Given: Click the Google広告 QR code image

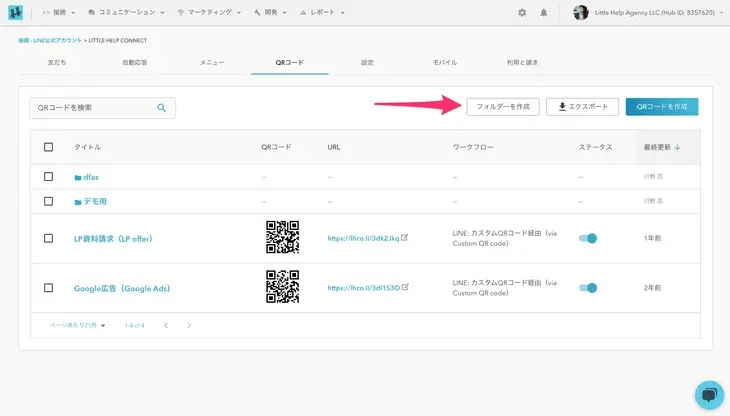Looking at the screenshot, I should [282, 288].
